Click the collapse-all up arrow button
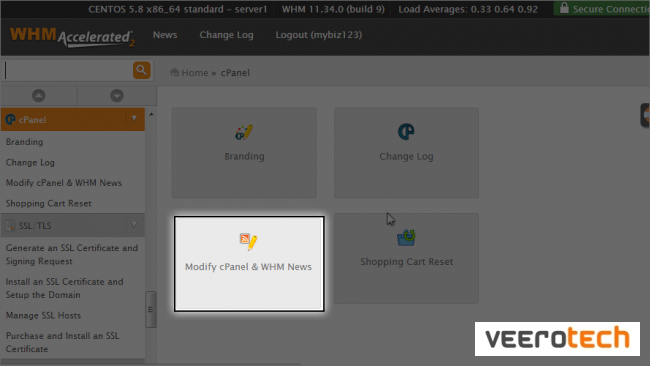This screenshot has width=650, height=366. click(x=39, y=96)
